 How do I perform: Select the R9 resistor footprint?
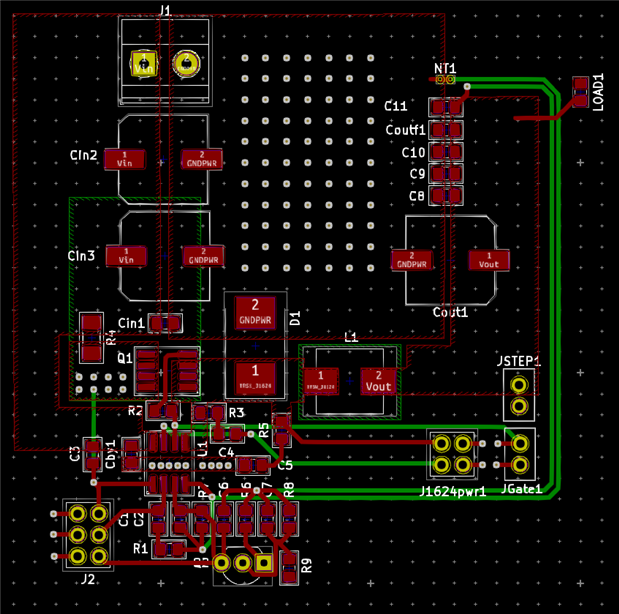tap(289, 568)
